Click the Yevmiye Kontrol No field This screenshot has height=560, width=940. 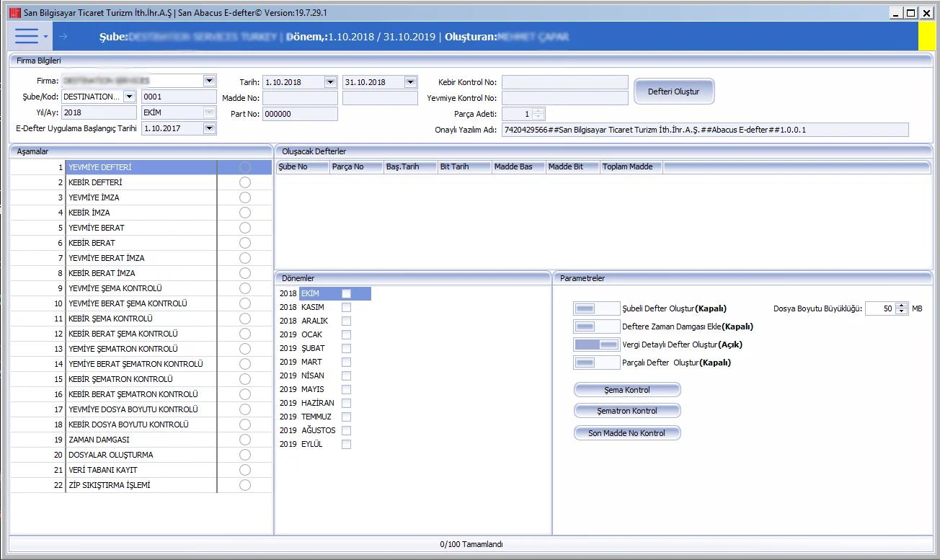point(565,98)
